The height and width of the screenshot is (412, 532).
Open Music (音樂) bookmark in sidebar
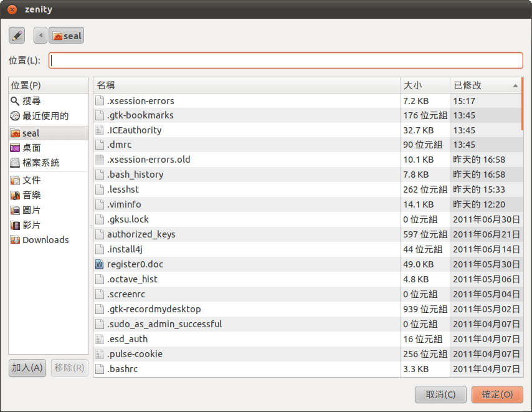[x=31, y=195]
